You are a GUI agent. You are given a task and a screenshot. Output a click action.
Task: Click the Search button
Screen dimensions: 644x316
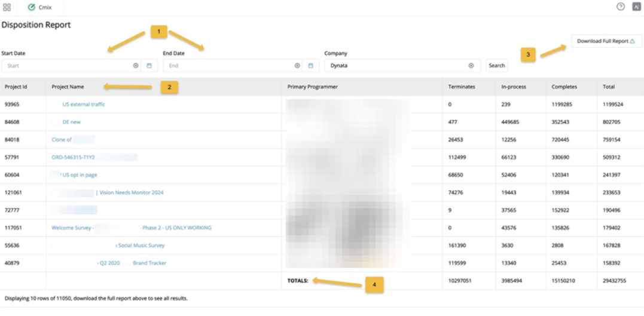pyautogui.click(x=496, y=66)
